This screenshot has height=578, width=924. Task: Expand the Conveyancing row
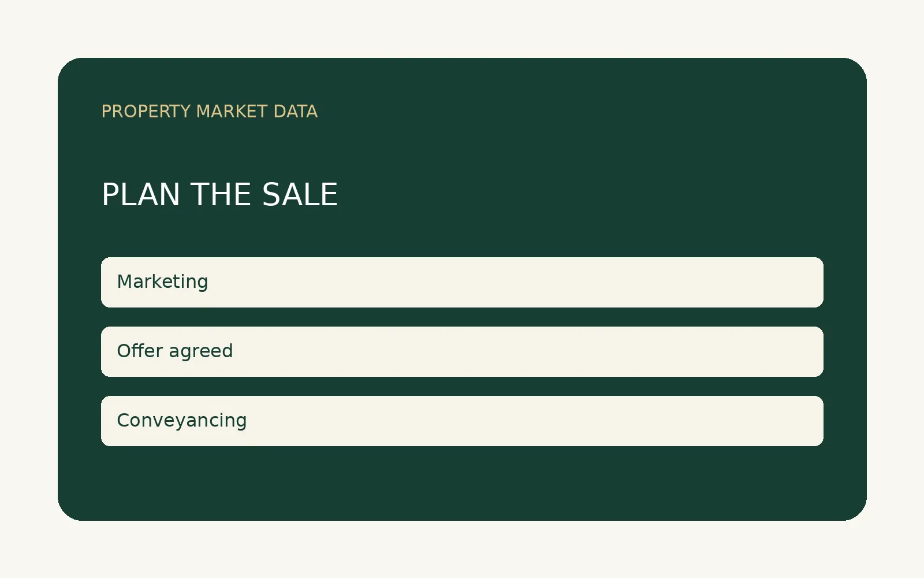click(x=462, y=421)
